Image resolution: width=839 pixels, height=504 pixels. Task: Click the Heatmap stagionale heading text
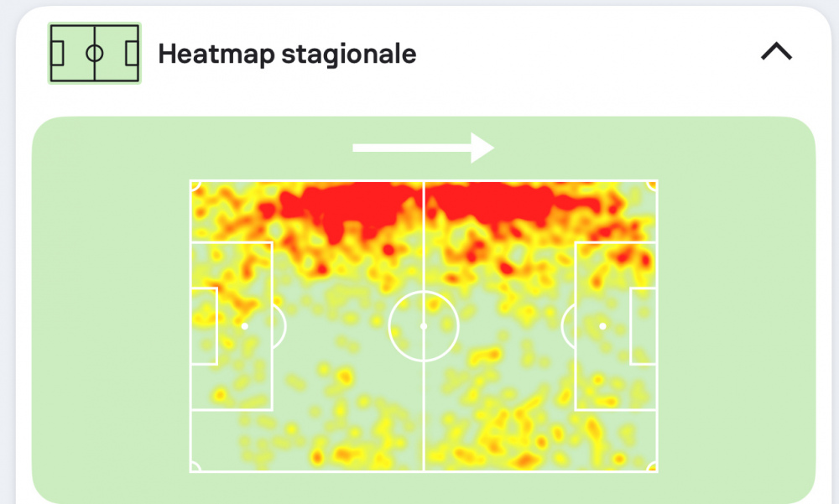pos(287,54)
